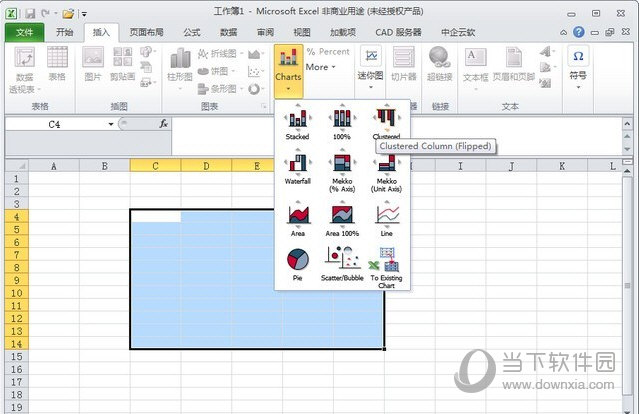Pick the Mekko (% Axis) chart
Viewport: 639px width, 414px height.
click(342, 166)
